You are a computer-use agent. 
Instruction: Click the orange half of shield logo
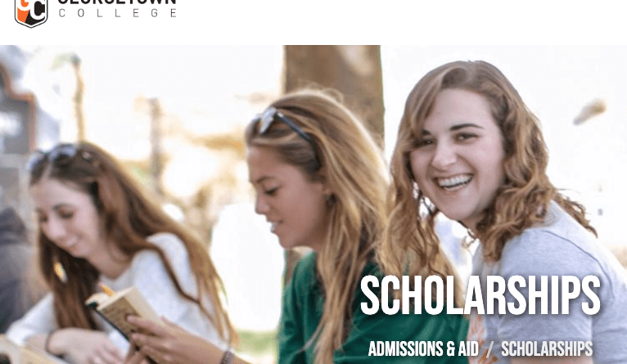click(x=24, y=12)
